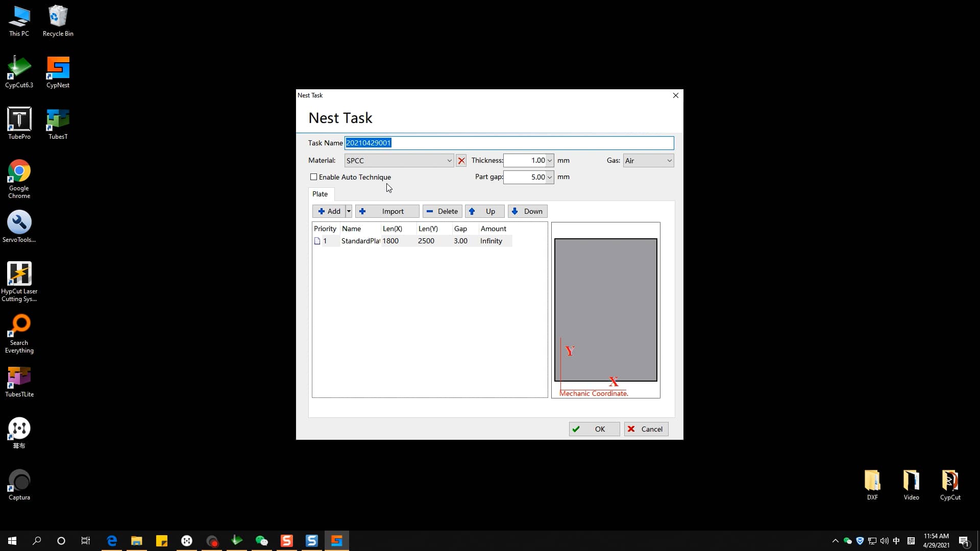Confirm the Nest Task with OK
The height and width of the screenshot is (551, 980).
594,429
